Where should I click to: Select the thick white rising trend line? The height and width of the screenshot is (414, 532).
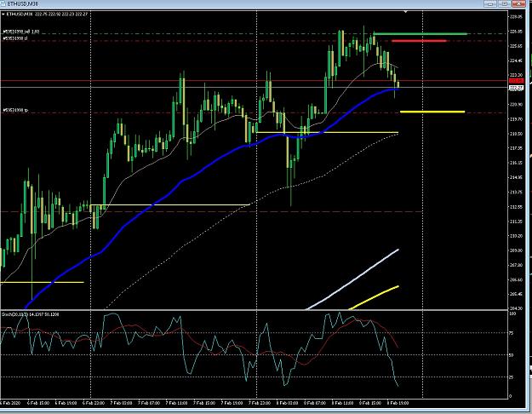point(353,279)
